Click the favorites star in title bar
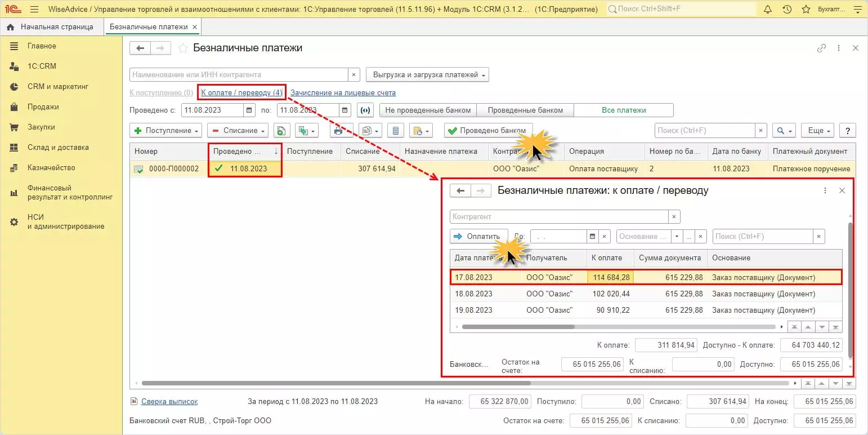 (x=806, y=10)
